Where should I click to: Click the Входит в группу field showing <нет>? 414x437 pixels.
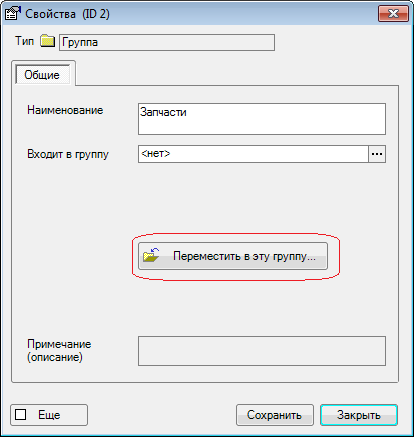pyautogui.click(x=253, y=154)
